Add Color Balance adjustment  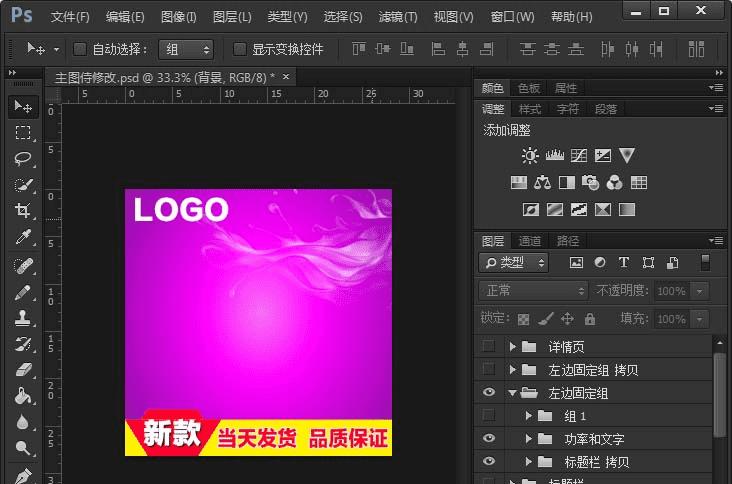[x=542, y=182]
